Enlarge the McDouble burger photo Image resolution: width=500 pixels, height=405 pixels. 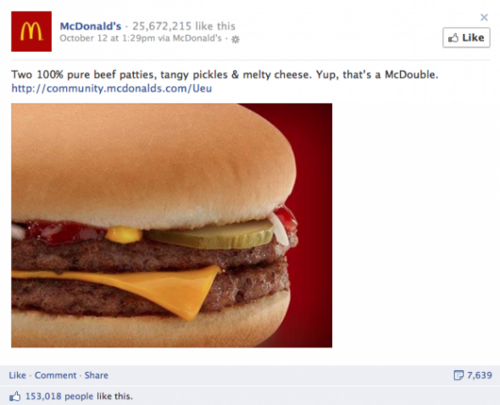point(171,225)
